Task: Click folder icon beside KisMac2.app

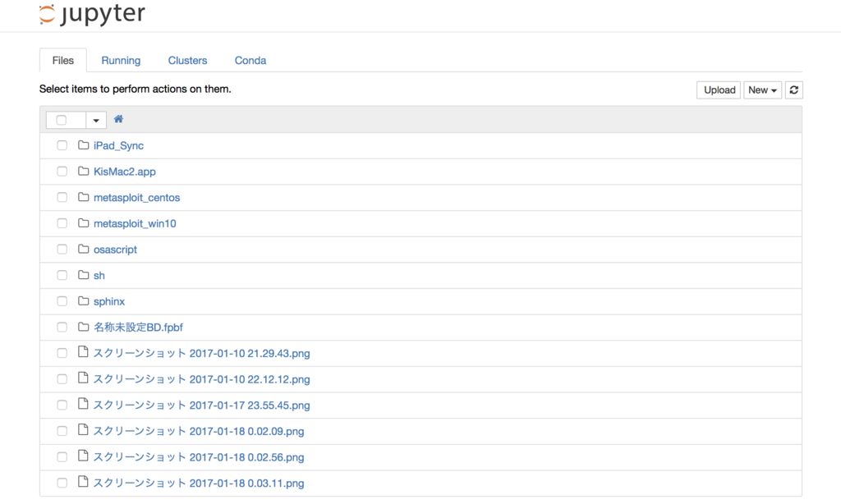Action: (x=83, y=171)
